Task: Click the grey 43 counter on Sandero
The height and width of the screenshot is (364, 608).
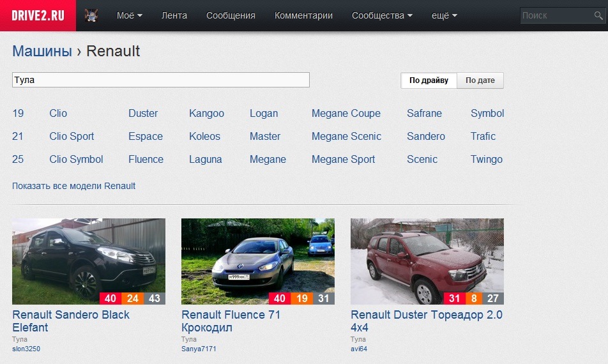Action: 155,298
